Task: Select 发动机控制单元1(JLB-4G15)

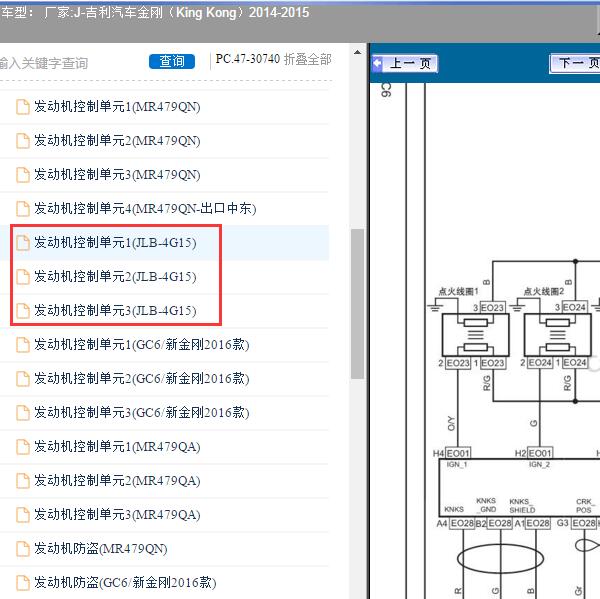Action: 115,243
